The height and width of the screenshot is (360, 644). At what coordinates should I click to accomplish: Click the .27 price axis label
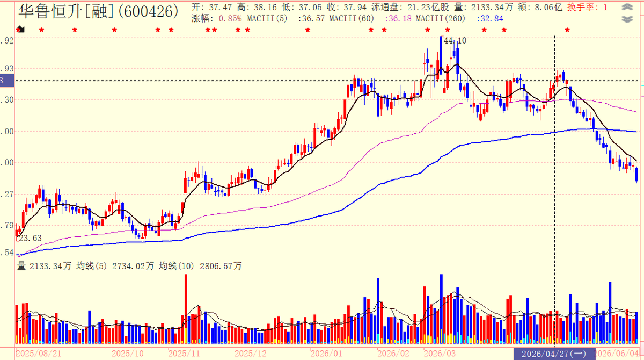pos(8,194)
